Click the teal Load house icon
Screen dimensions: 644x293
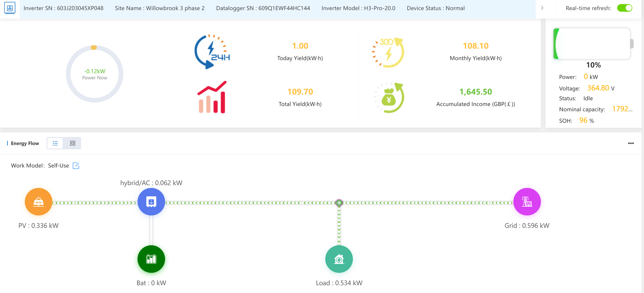point(339,259)
